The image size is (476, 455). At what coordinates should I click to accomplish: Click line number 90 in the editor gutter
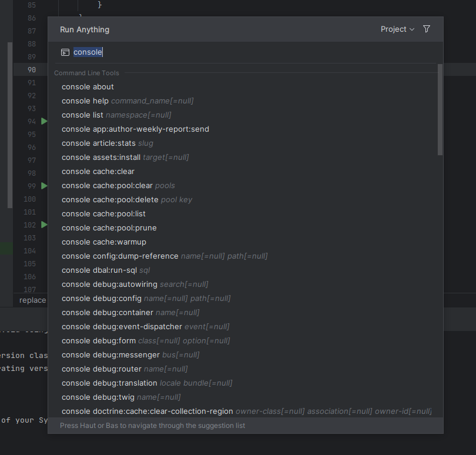click(32, 70)
